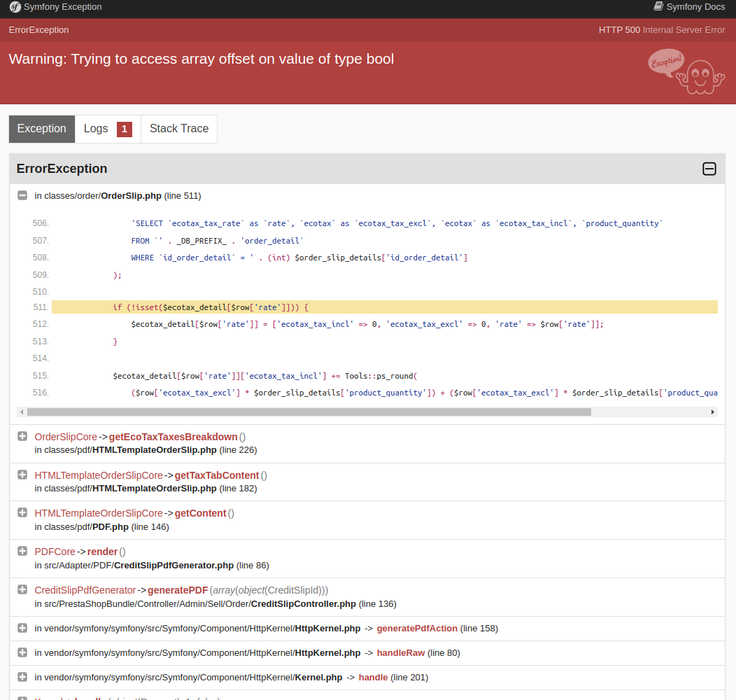Expand the OrderSlipCore getEcoTaxTaxesBreakdown frame
The image size is (736, 700).
click(22, 436)
